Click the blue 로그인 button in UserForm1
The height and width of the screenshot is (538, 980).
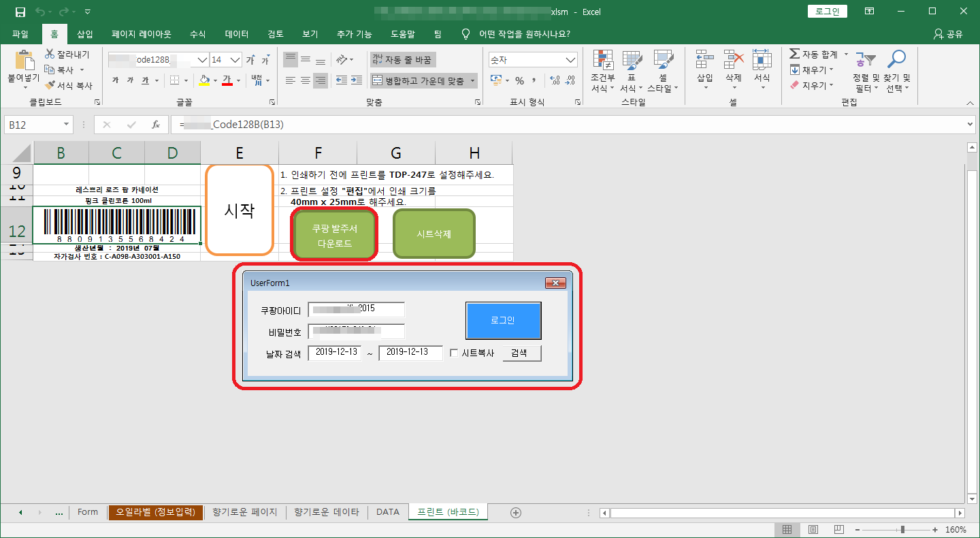(503, 321)
